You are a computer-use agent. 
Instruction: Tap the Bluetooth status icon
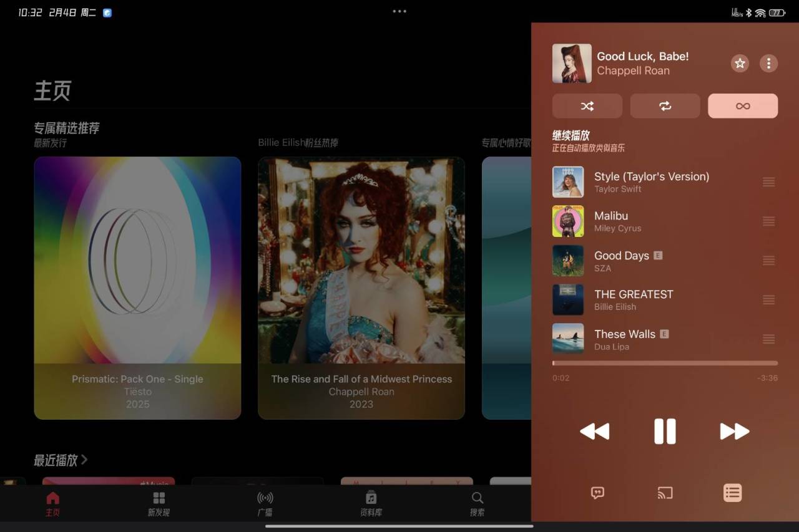click(x=748, y=12)
